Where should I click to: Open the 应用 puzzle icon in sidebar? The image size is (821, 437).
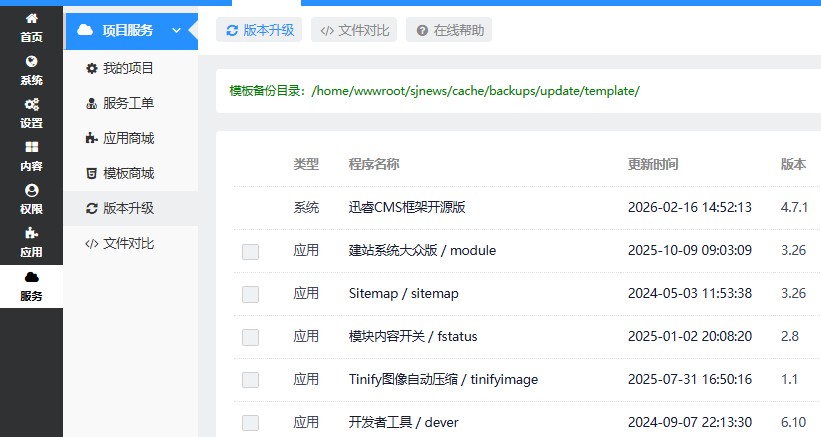coord(31,233)
